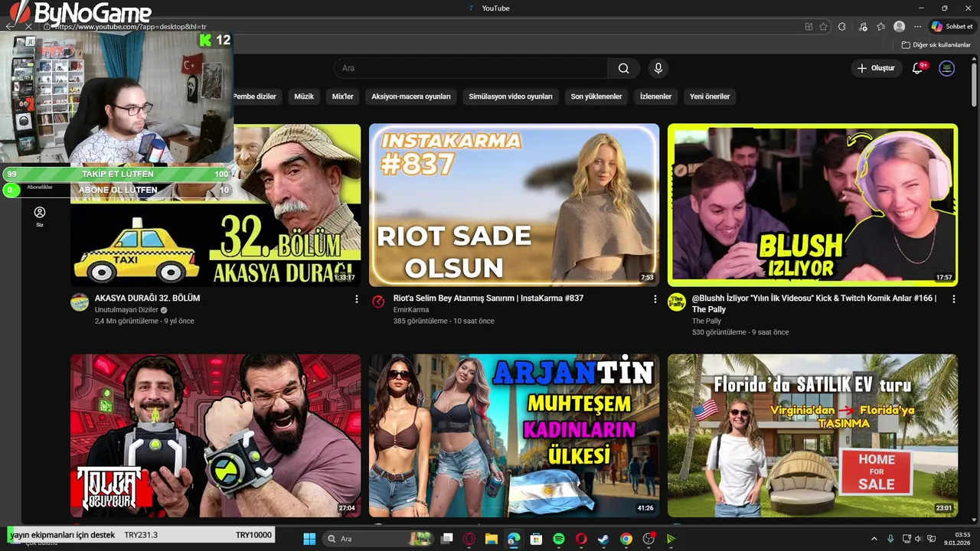
Task: Open Microsoft Store from the taskbar
Action: click(x=537, y=539)
